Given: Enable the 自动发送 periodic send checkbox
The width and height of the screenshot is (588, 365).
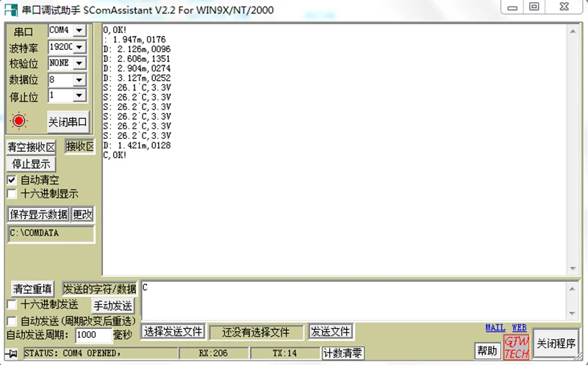Looking at the screenshot, I should [12, 321].
